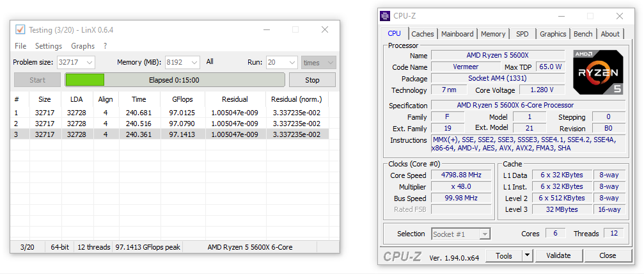Open the File menu in LinX
Screen dimensions: 644x274
[x=20, y=46]
